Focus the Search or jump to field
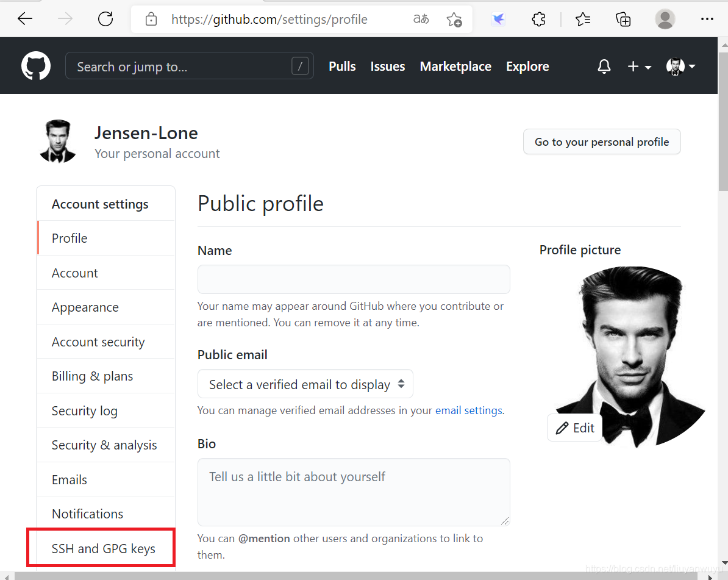 coord(190,66)
